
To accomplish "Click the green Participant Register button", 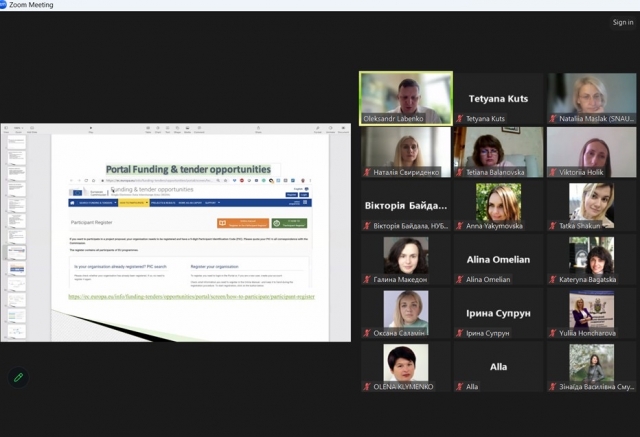I will tap(289, 223).
